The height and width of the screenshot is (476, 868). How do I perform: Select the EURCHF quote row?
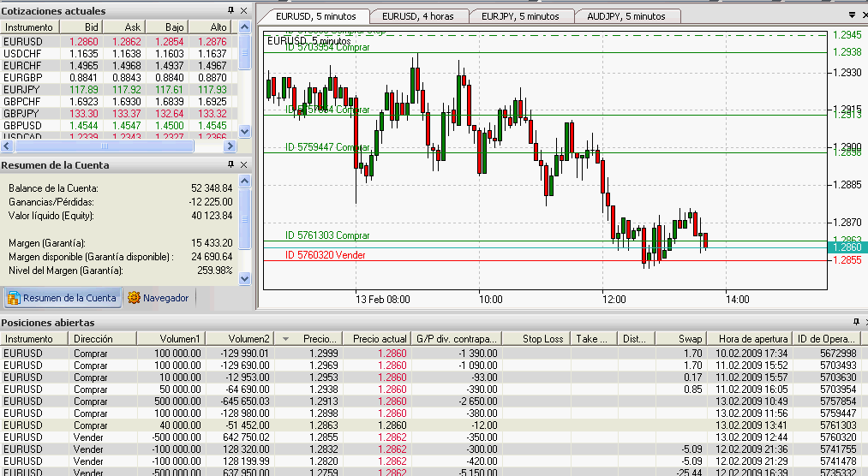(119, 66)
